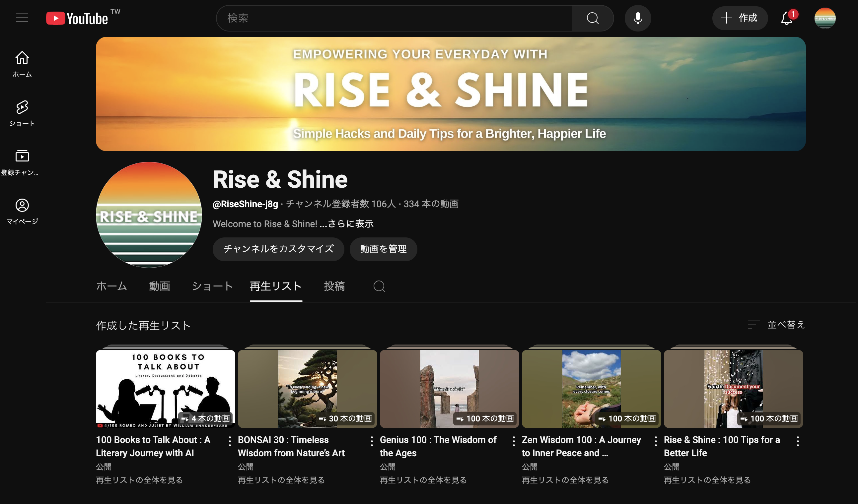Switch to the 投稿 tab
The image size is (858, 504).
pyautogui.click(x=334, y=286)
